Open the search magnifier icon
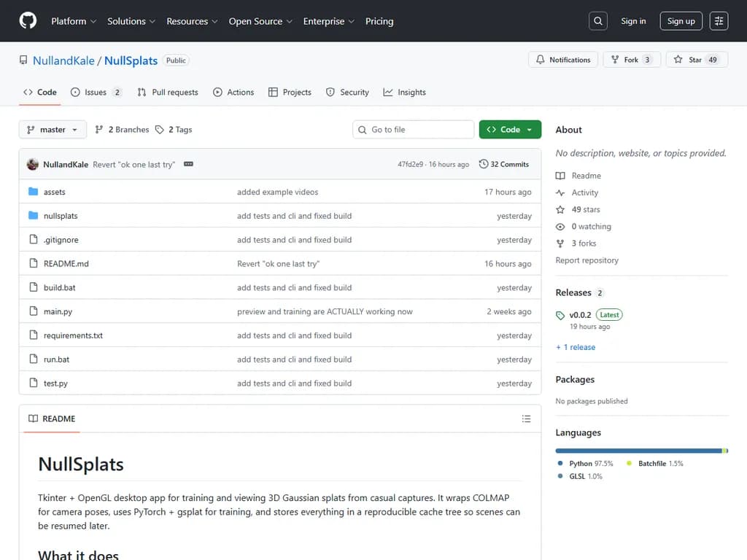The width and height of the screenshot is (747, 560). [x=598, y=21]
